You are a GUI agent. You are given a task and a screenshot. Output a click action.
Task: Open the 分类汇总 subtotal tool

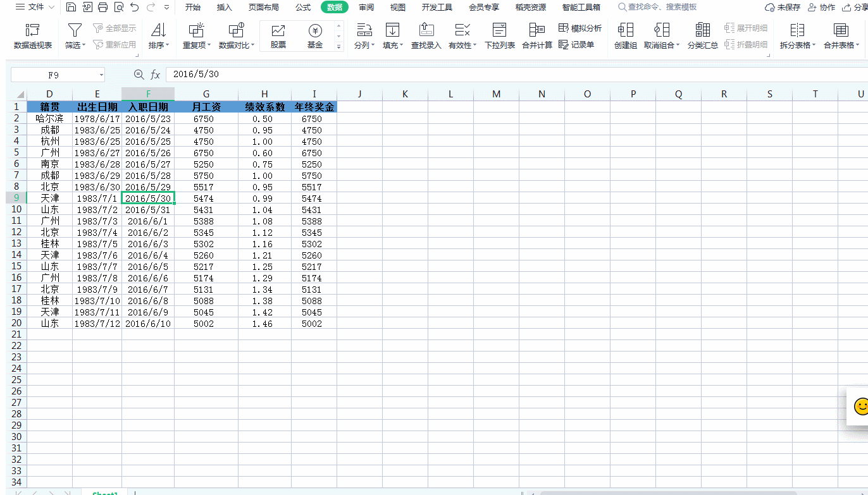tap(702, 37)
